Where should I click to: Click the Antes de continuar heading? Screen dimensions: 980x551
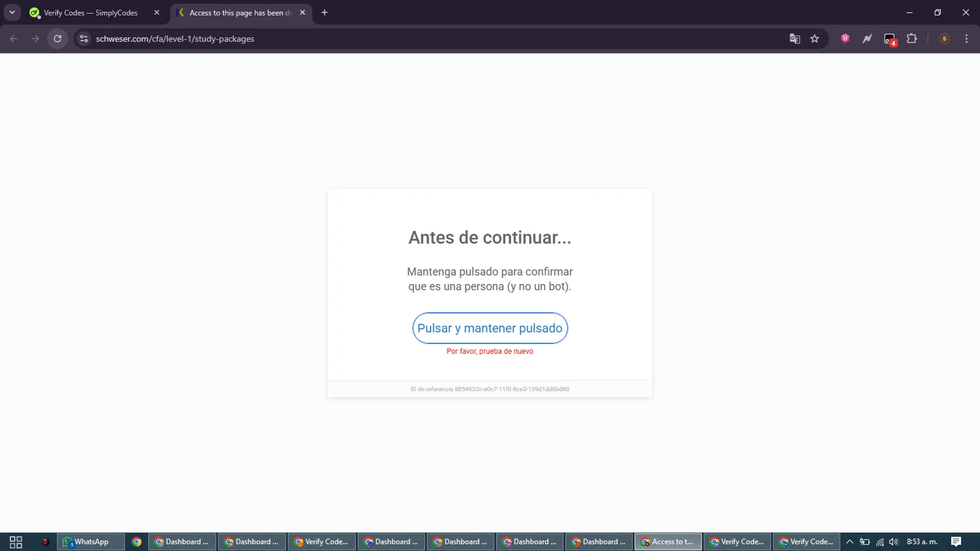coord(490,238)
